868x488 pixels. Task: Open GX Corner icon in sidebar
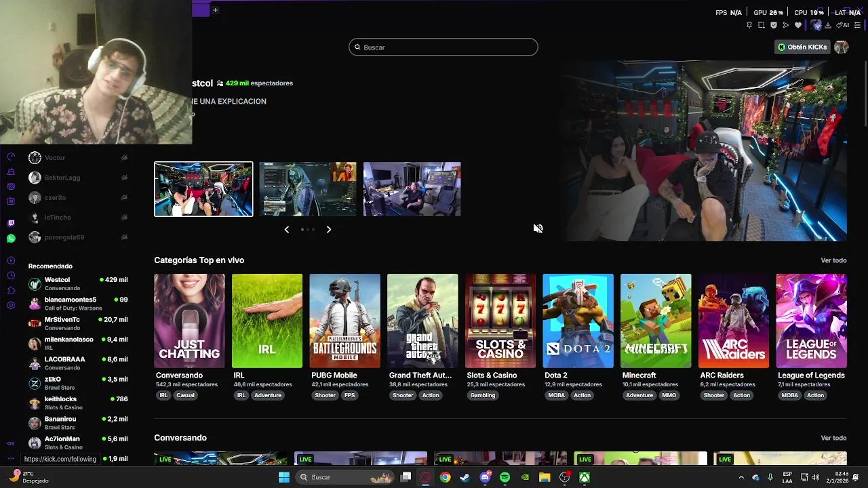(x=11, y=444)
